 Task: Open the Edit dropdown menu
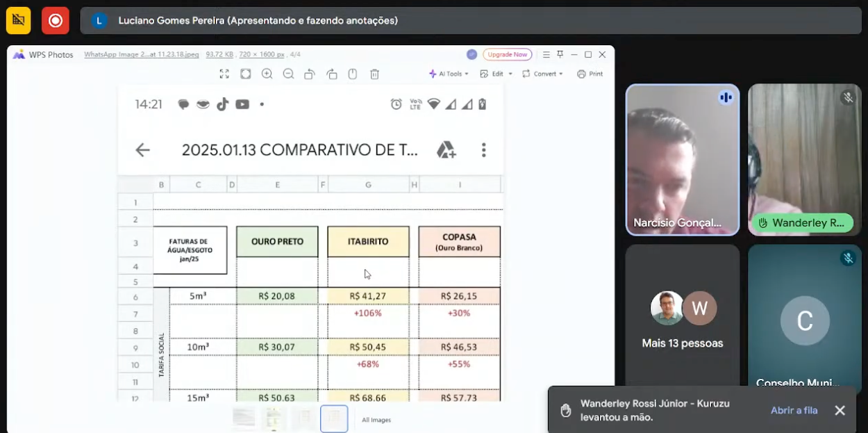coord(496,74)
